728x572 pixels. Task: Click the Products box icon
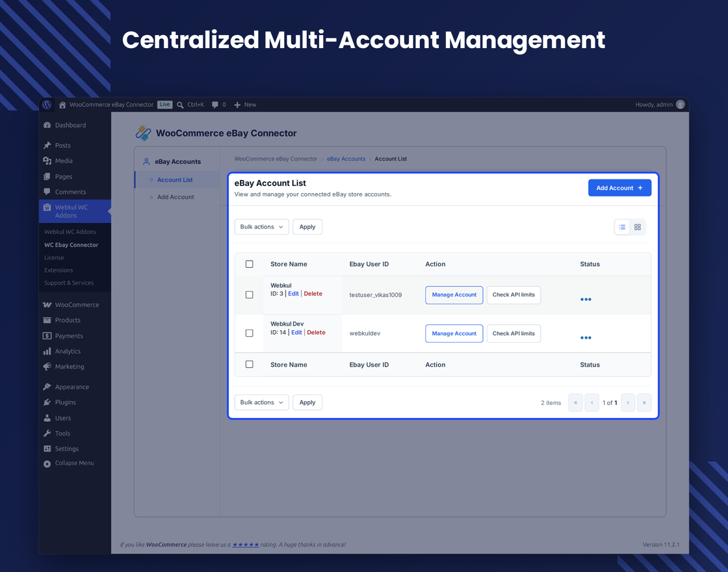click(47, 320)
